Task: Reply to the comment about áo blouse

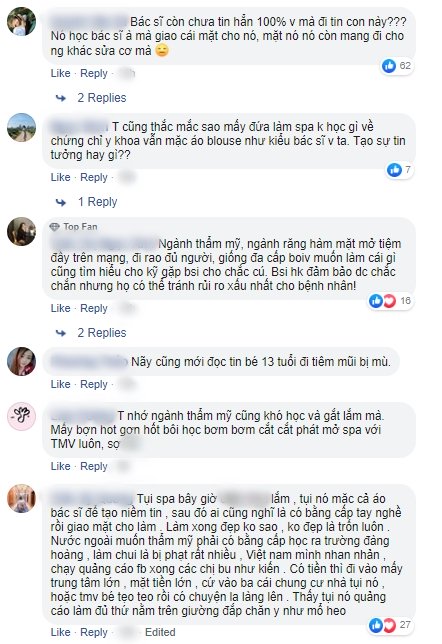Action: coord(94,177)
